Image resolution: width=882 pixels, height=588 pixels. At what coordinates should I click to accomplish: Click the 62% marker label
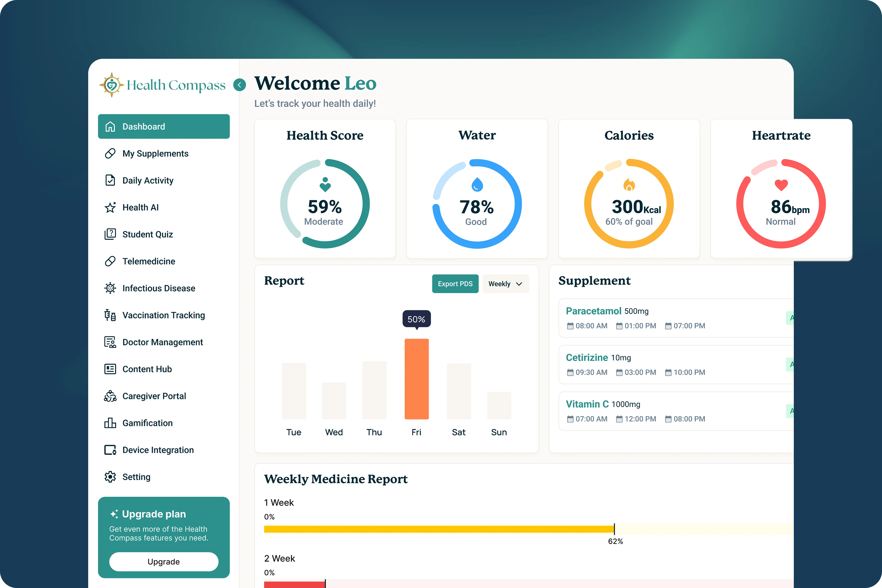[615, 542]
